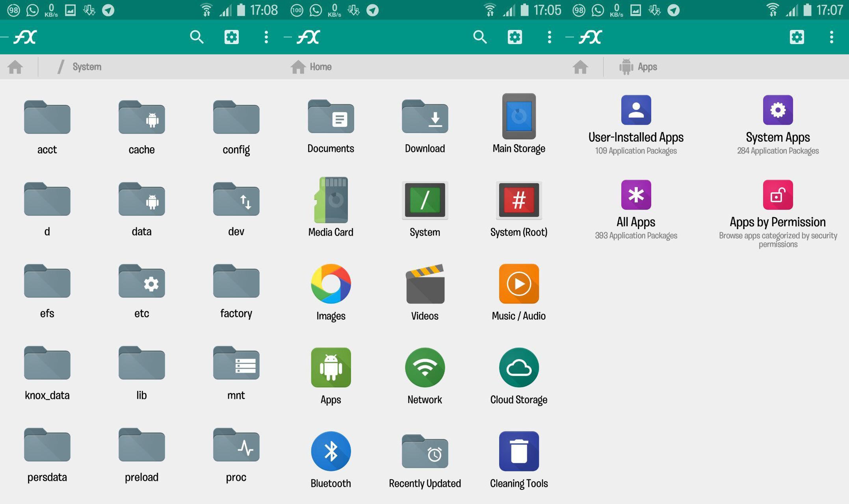
Task: Open the Documents folder
Action: 331,117
